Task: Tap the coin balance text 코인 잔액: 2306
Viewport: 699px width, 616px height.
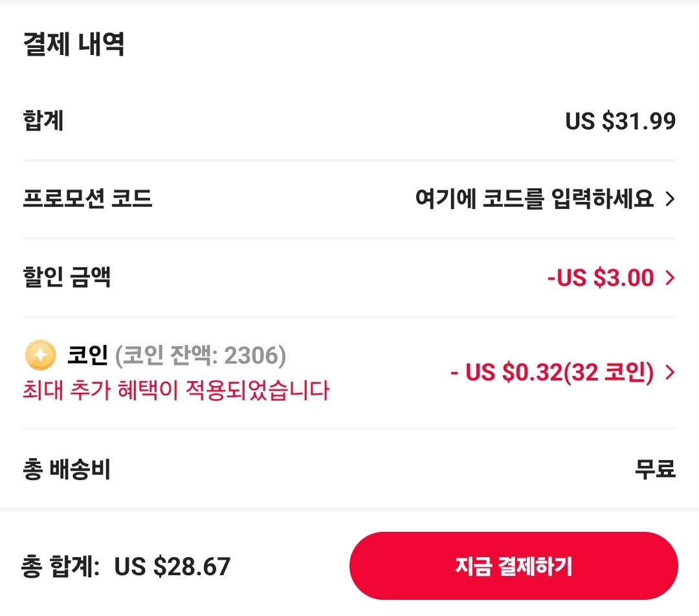Action: [x=201, y=355]
